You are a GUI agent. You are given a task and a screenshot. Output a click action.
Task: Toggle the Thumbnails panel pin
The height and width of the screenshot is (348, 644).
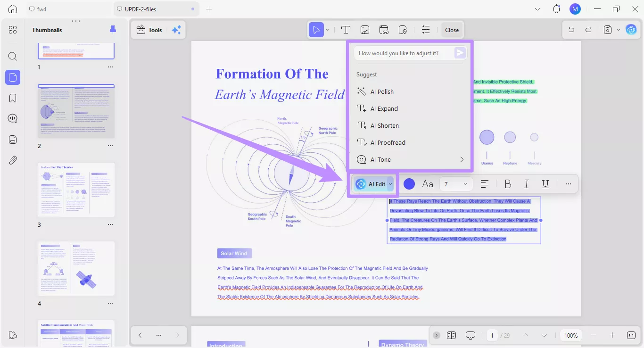pos(113,30)
